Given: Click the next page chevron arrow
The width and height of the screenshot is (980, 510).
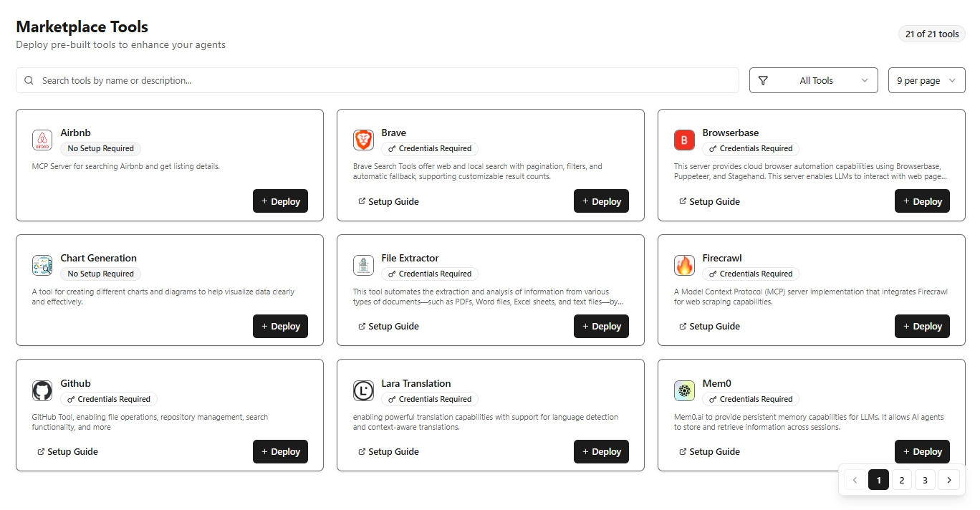Looking at the screenshot, I should 948,479.
